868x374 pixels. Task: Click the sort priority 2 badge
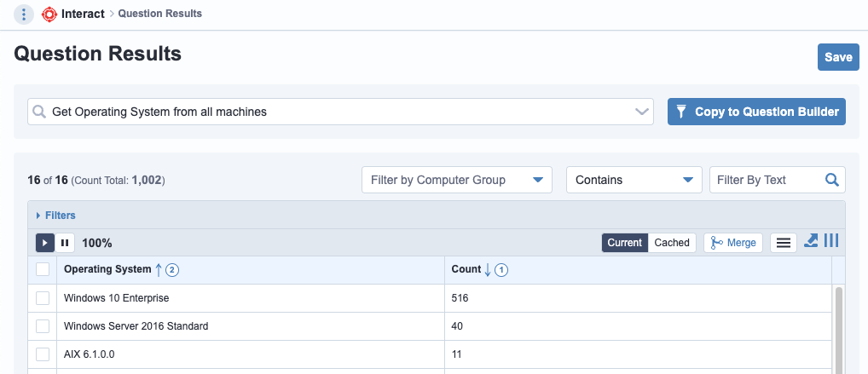(172, 270)
